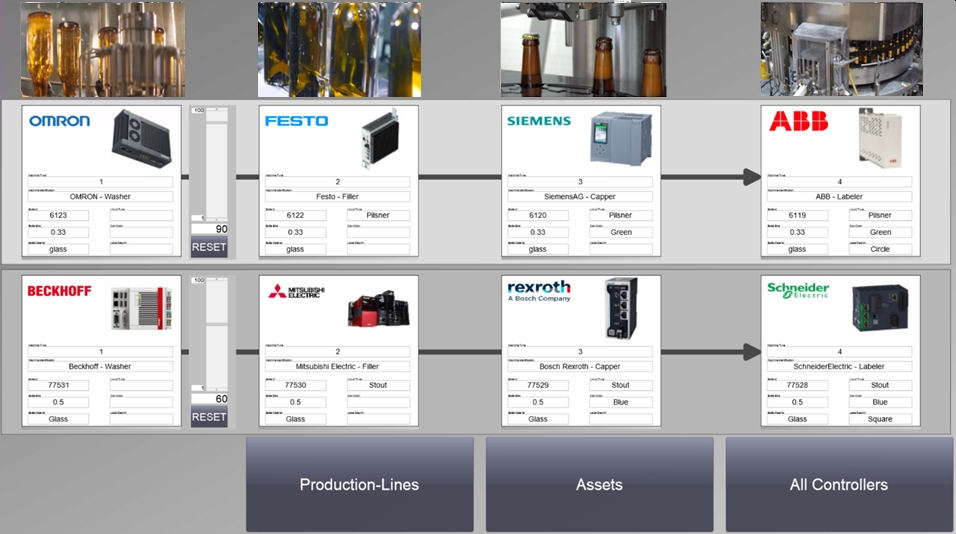Click the 'ABB - Labeler' field
The height and width of the screenshot is (534, 956).
click(840, 196)
